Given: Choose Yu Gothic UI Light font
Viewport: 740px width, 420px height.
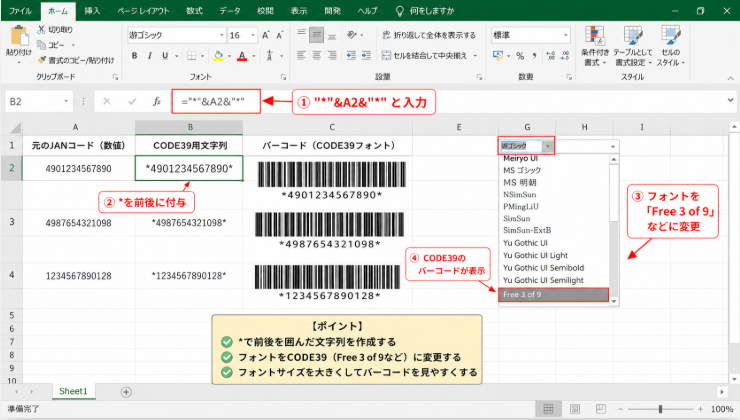Looking at the screenshot, I should (535, 255).
